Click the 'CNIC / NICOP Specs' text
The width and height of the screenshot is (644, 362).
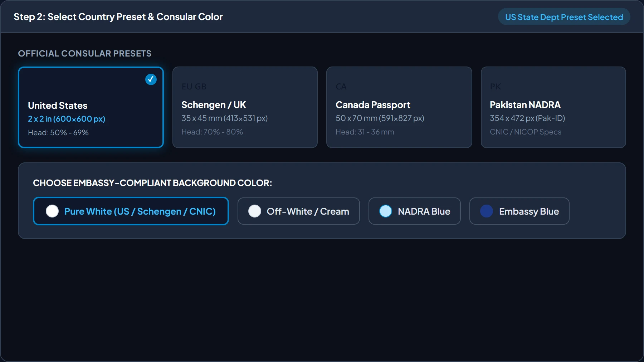coord(526,132)
